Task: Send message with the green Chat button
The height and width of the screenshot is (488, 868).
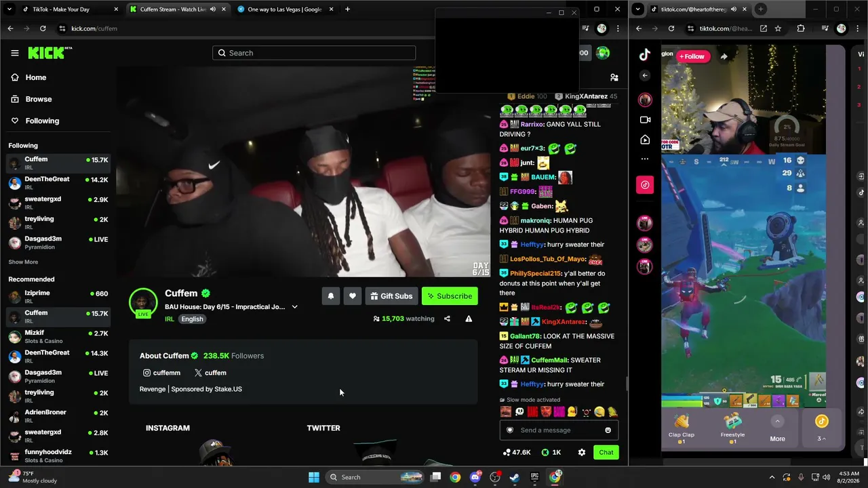Action: pyautogui.click(x=606, y=452)
